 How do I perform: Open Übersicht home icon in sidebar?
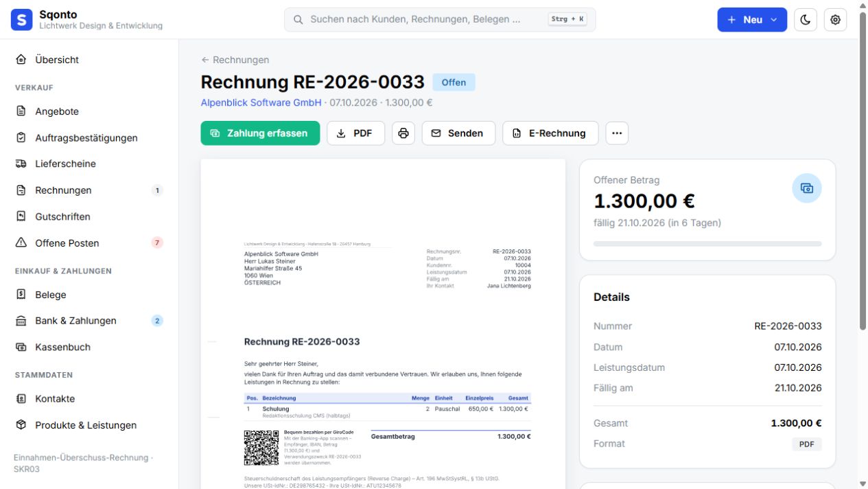pos(21,60)
